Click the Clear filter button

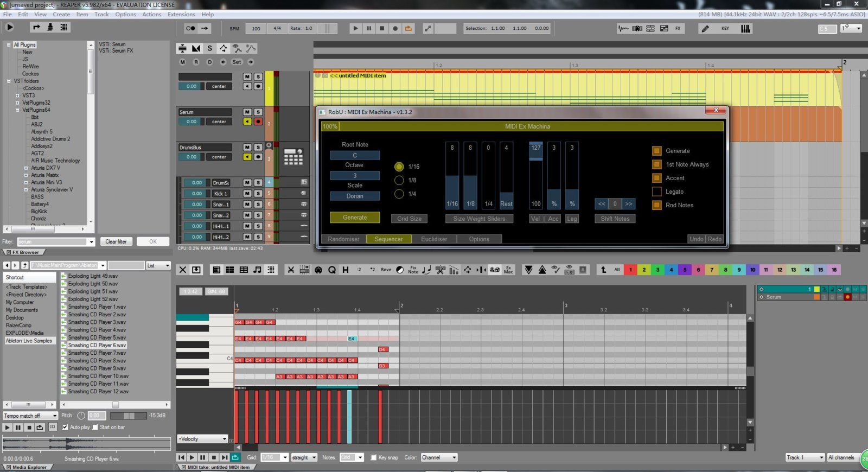pyautogui.click(x=116, y=241)
